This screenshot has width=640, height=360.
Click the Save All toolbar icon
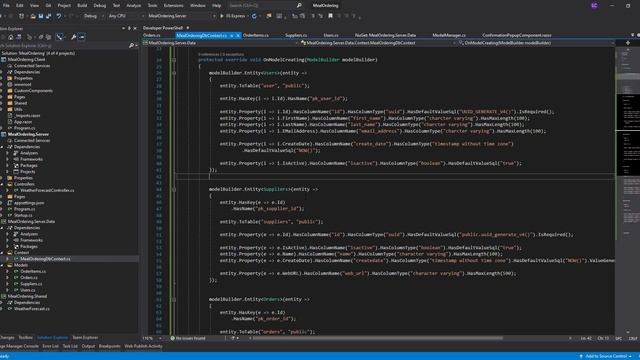coord(49,16)
